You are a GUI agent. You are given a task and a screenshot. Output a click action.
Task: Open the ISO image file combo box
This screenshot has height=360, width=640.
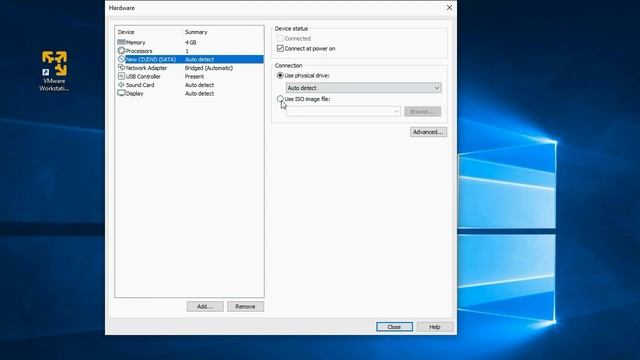pos(343,111)
